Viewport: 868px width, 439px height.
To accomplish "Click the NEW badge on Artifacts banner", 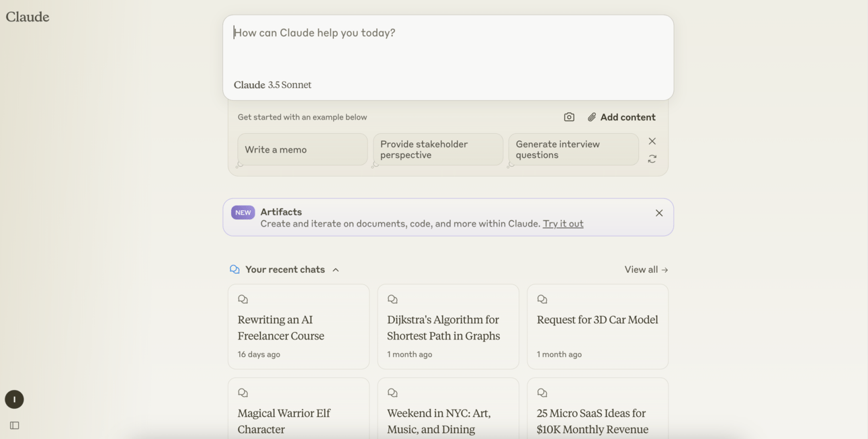I will pyautogui.click(x=243, y=212).
